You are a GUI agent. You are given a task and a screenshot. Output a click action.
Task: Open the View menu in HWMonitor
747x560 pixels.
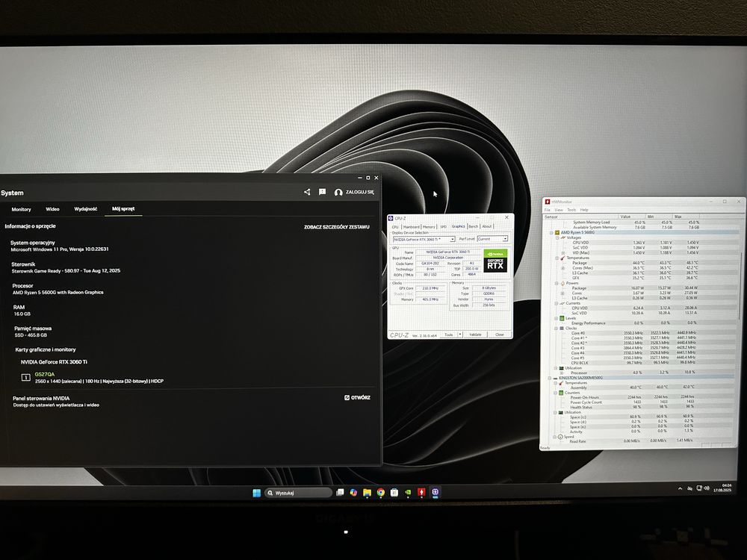[x=559, y=210]
